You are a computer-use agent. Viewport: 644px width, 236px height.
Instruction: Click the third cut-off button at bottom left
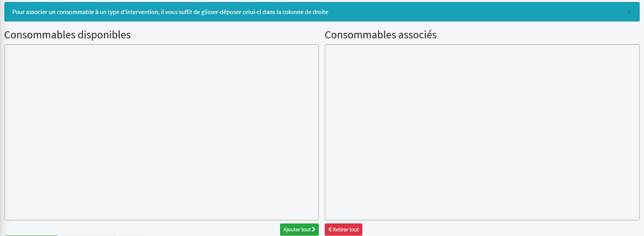[x=131, y=235]
